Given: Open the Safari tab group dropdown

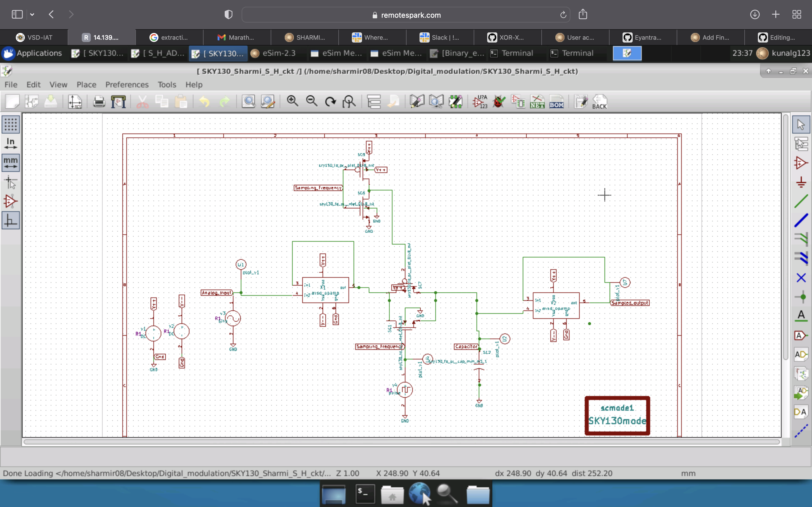Looking at the screenshot, I should point(32,14).
